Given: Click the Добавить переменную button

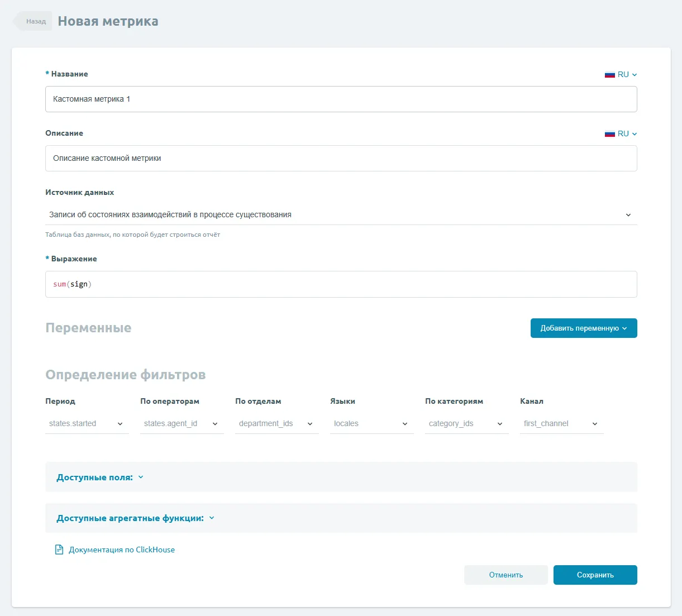Looking at the screenshot, I should coord(583,328).
